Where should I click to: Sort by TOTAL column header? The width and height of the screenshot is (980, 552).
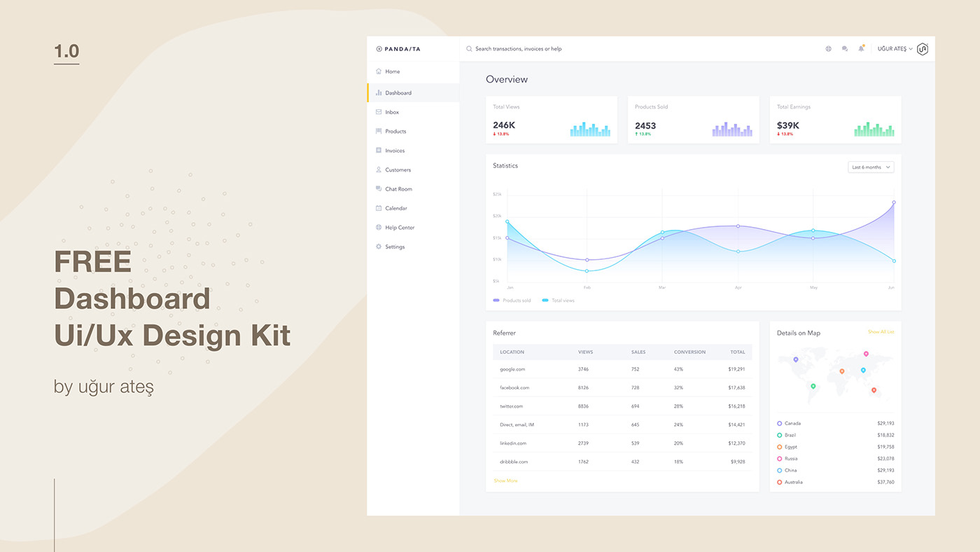[x=738, y=352]
